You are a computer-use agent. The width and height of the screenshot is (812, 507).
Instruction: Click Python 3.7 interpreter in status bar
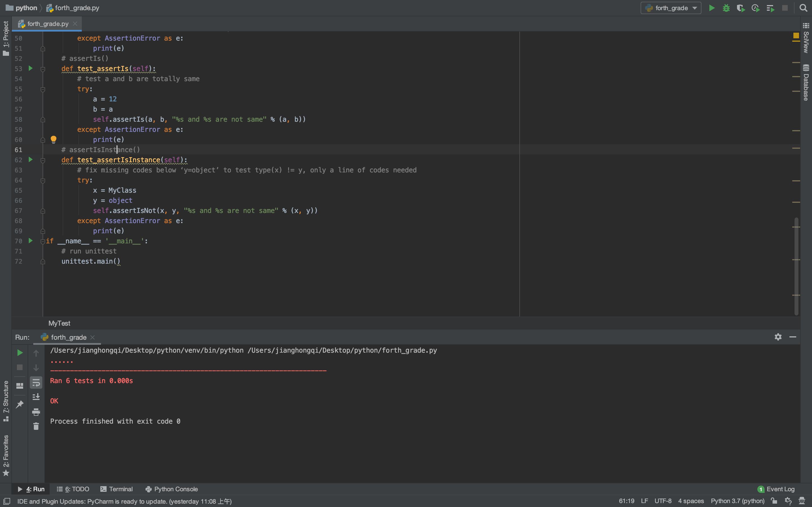[737, 501]
